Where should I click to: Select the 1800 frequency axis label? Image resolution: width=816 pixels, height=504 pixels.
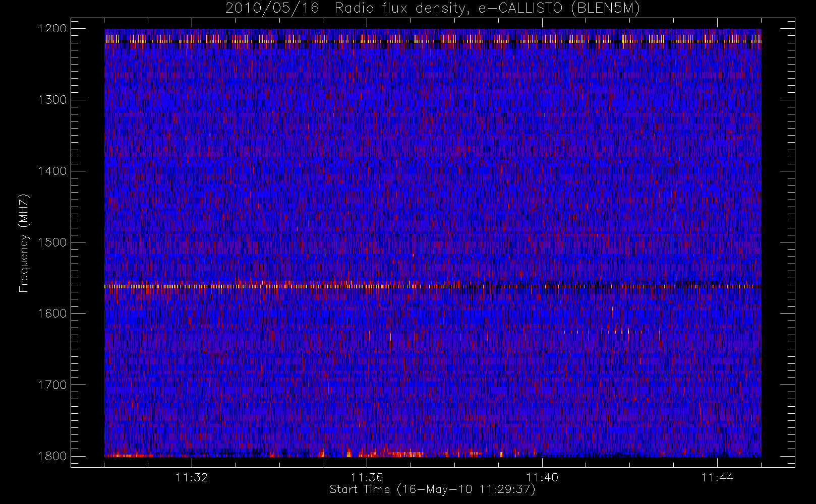[52, 456]
